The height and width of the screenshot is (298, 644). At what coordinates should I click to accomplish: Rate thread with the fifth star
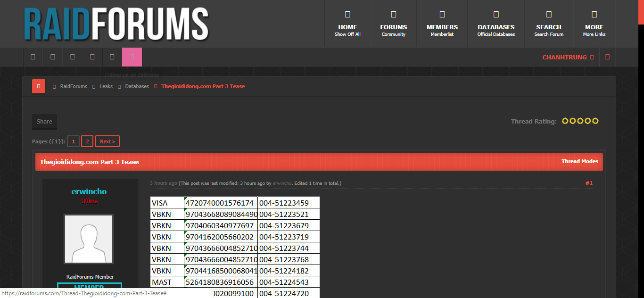(x=595, y=121)
